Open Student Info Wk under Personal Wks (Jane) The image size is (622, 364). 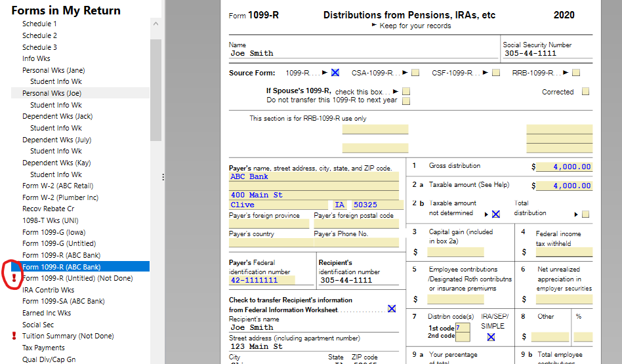[56, 81]
